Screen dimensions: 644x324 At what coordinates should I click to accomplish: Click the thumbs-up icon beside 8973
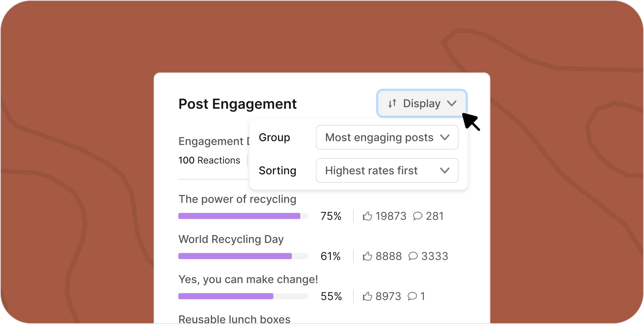point(368,296)
